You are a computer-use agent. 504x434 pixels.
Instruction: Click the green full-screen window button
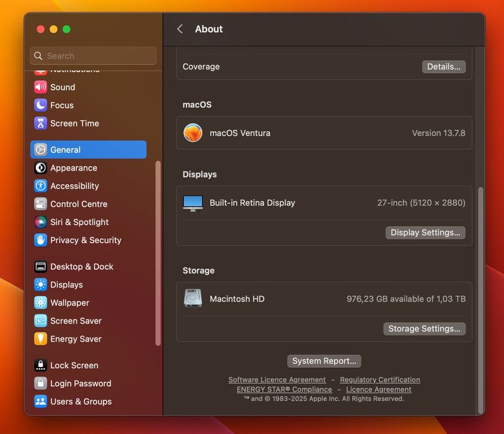[x=66, y=29]
